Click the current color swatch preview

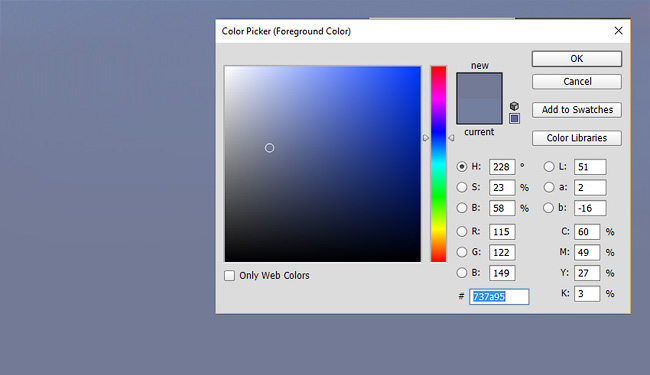coord(479,111)
